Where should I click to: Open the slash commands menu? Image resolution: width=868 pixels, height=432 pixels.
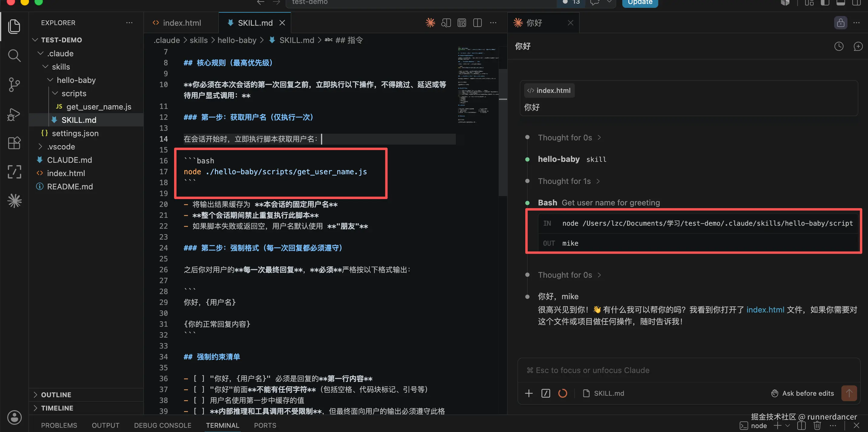click(546, 393)
